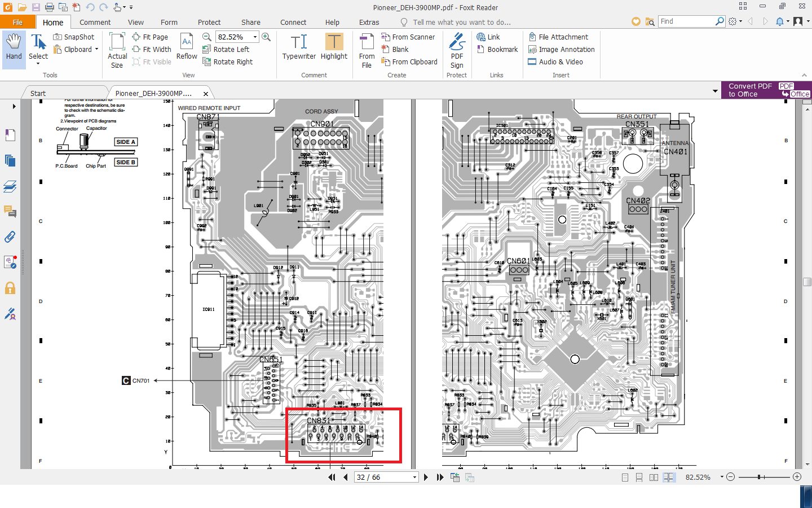Rotate the page left

click(226, 49)
